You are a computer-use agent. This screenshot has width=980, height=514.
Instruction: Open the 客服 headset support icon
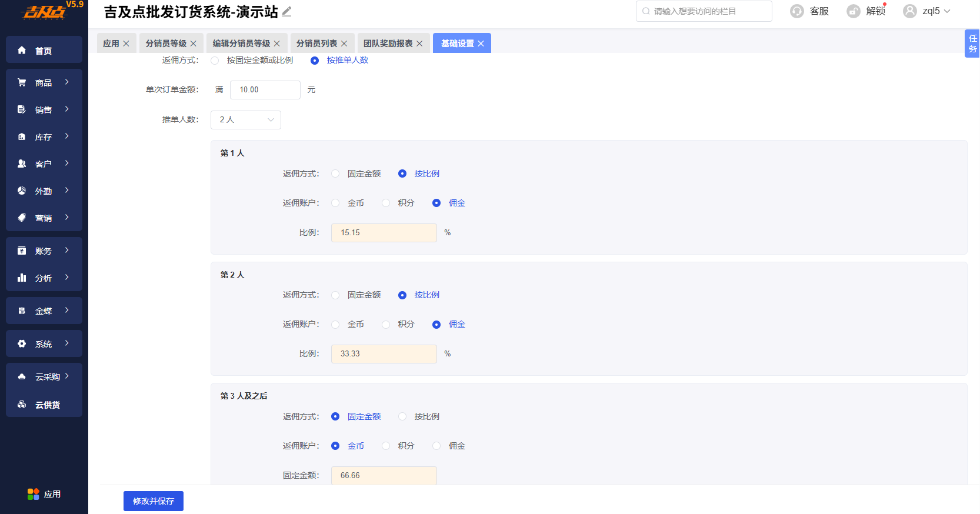796,11
